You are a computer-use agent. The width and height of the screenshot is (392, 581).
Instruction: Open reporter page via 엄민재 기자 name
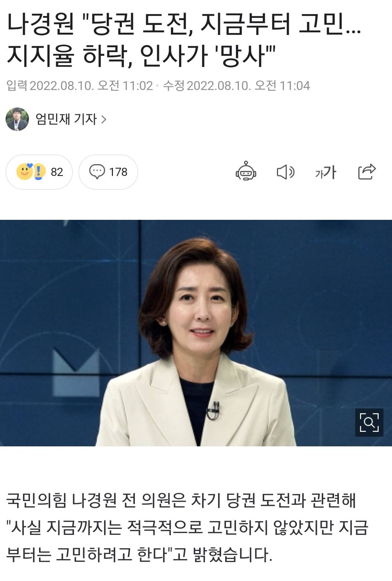(66, 119)
